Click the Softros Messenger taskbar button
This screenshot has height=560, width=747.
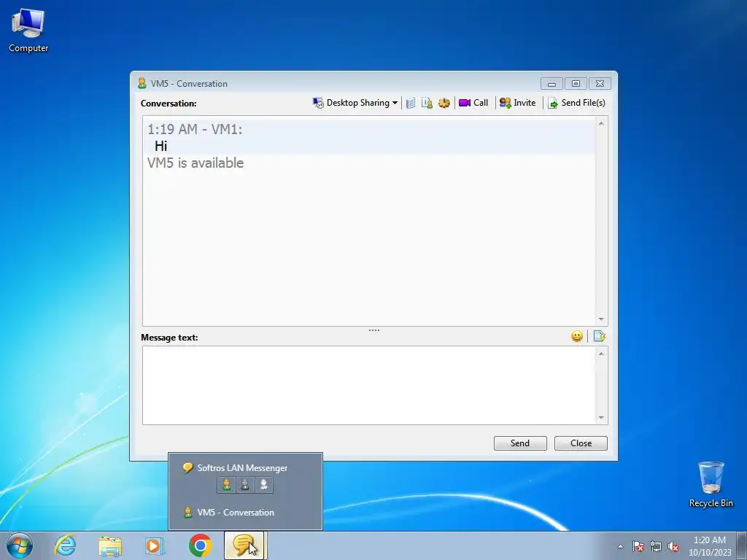244,545
